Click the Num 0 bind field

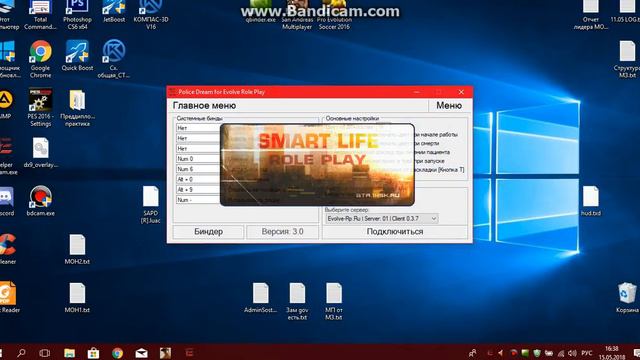[198, 159]
